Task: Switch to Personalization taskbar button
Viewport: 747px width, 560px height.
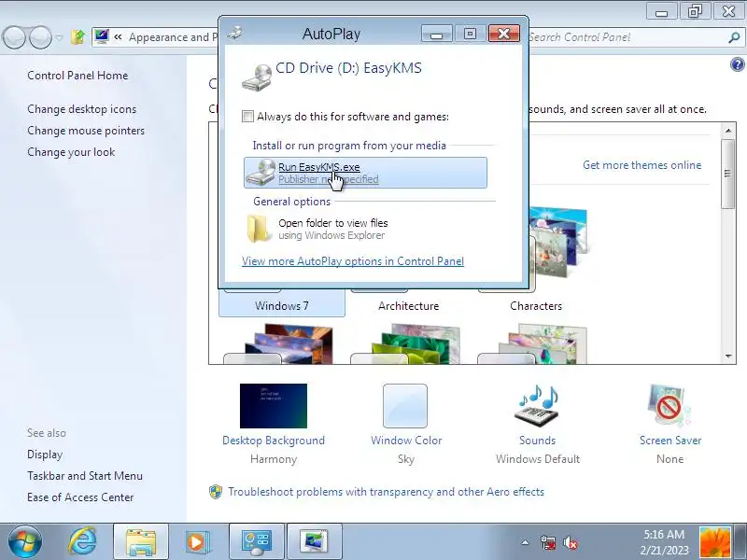Action: click(x=315, y=542)
